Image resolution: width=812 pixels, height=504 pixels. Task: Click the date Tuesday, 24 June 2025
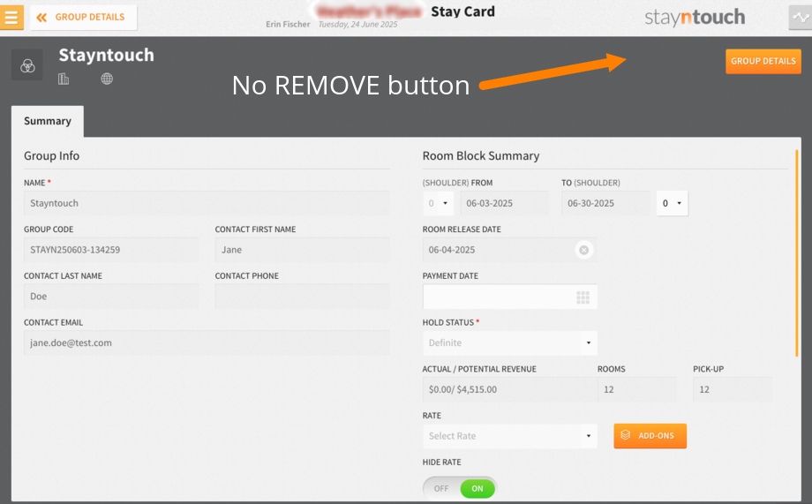(357, 25)
